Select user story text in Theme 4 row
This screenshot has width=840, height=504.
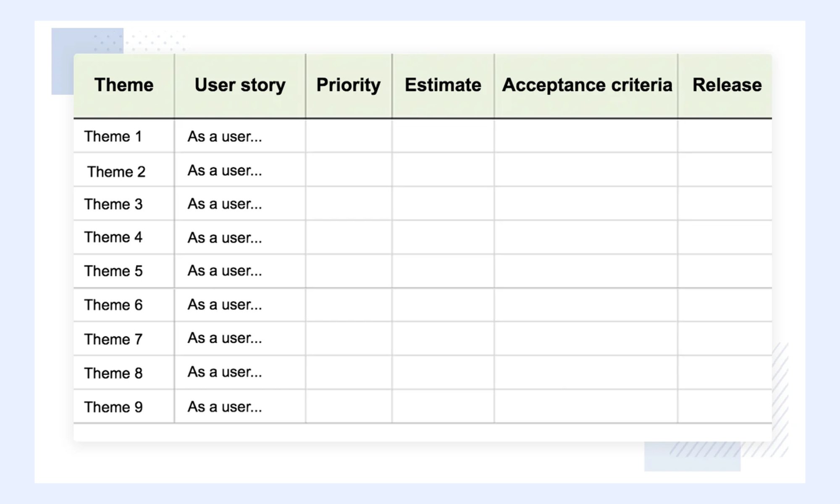225,238
